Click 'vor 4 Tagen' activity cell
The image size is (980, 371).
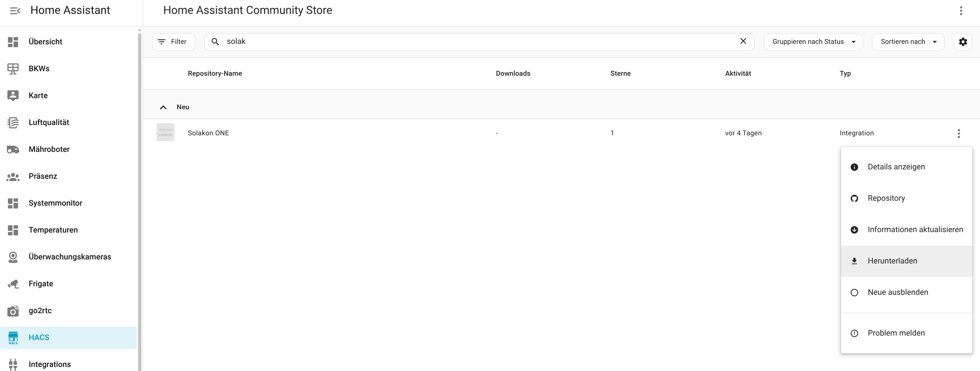pyautogui.click(x=743, y=133)
